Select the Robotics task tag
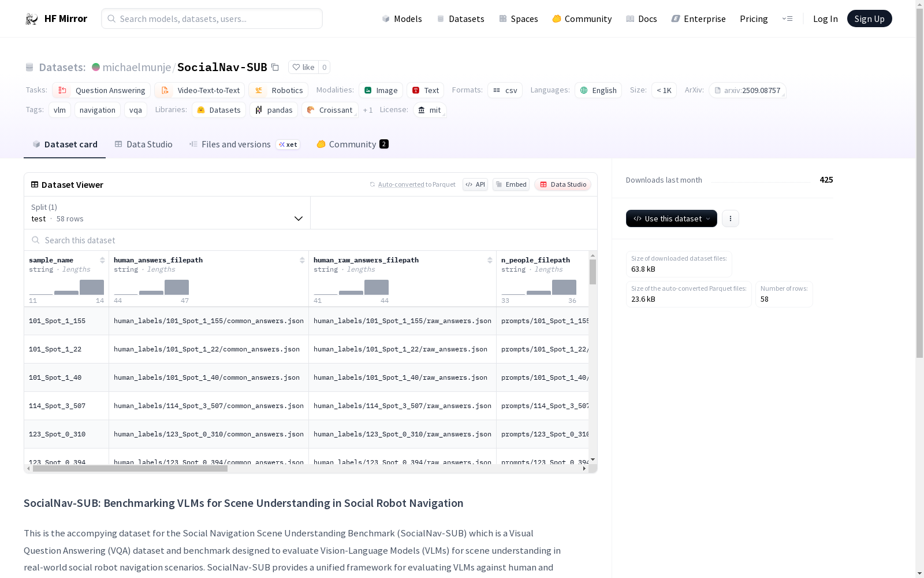Viewport: 924px width, 578px height. click(x=278, y=90)
